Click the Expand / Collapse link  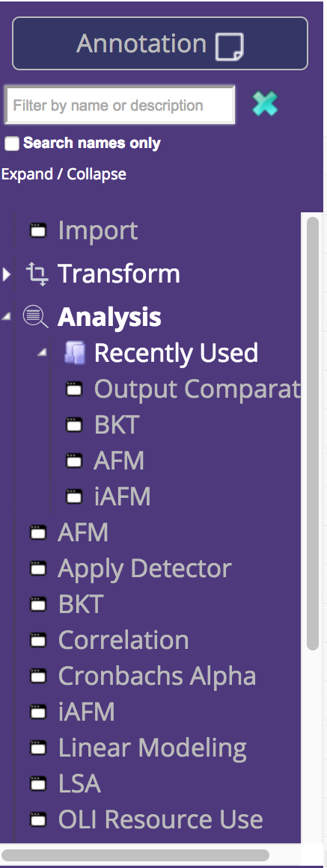point(64,174)
